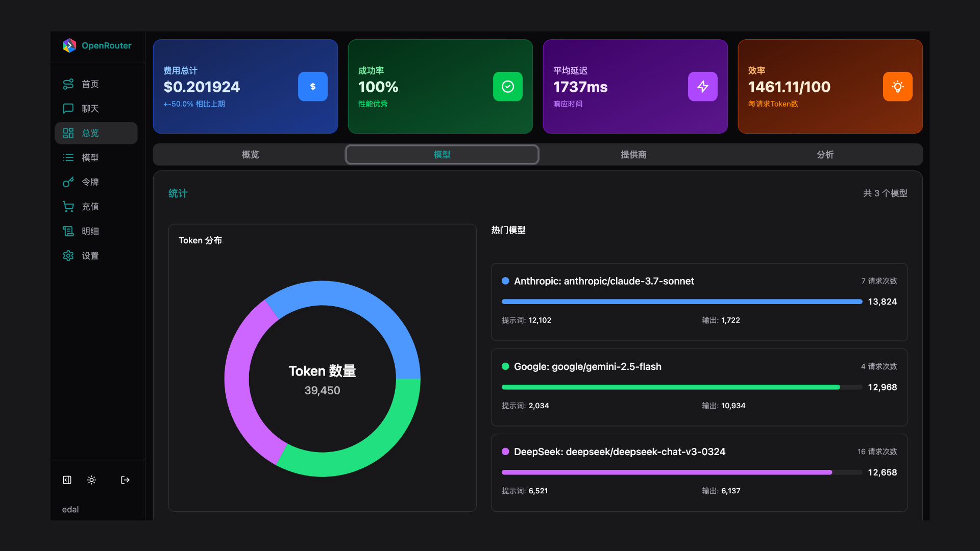980x551 pixels.
Task: Click the orange lightbulb efficiency icon
Action: (898, 87)
